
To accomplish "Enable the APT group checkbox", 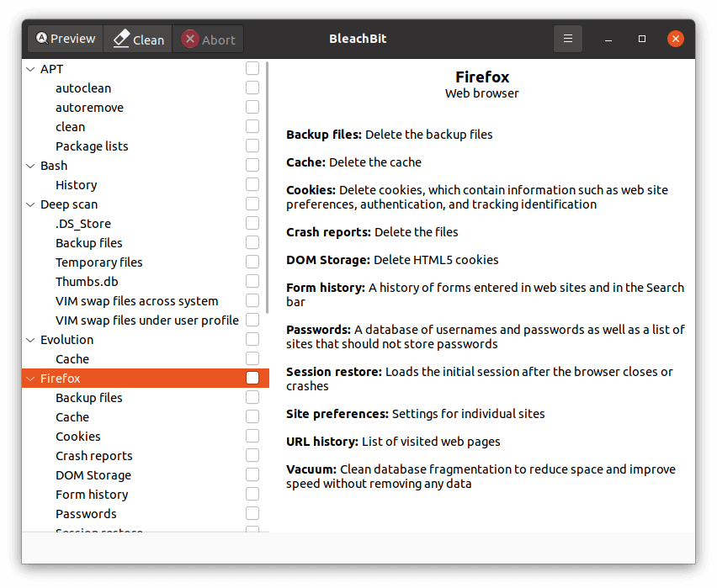I will tap(252, 69).
